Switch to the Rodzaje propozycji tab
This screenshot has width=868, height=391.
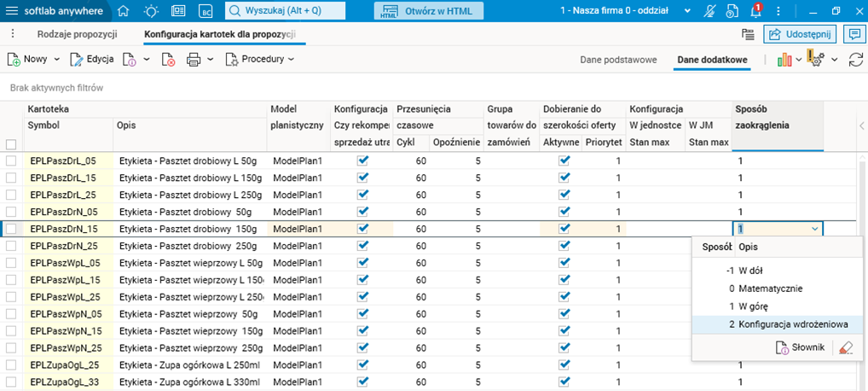click(78, 35)
